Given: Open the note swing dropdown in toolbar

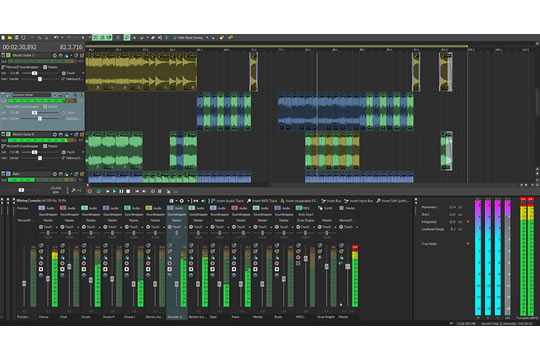Looking at the screenshot, I should tap(207, 38).
